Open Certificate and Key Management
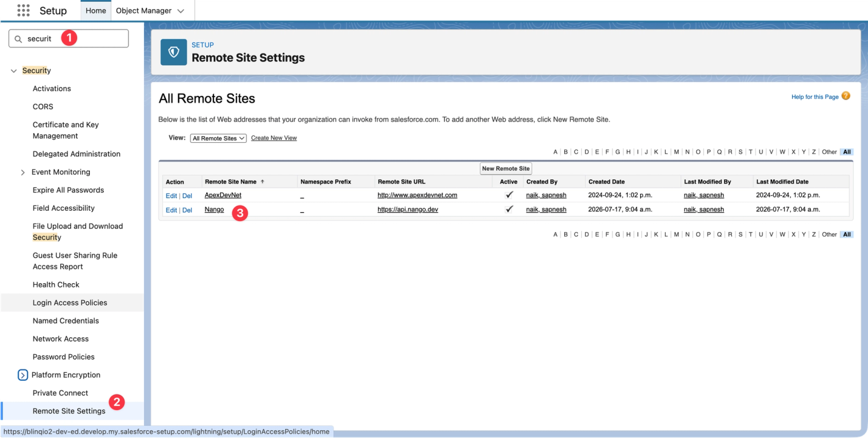The height and width of the screenshot is (438, 868). click(x=66, y=130)
